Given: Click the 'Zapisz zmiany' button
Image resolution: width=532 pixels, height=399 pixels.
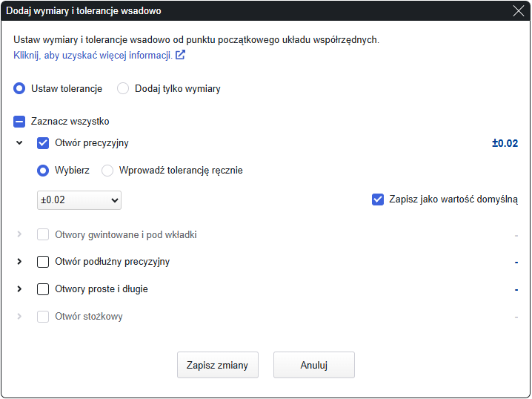Looking at the screenshot, I should click(218, 365).
